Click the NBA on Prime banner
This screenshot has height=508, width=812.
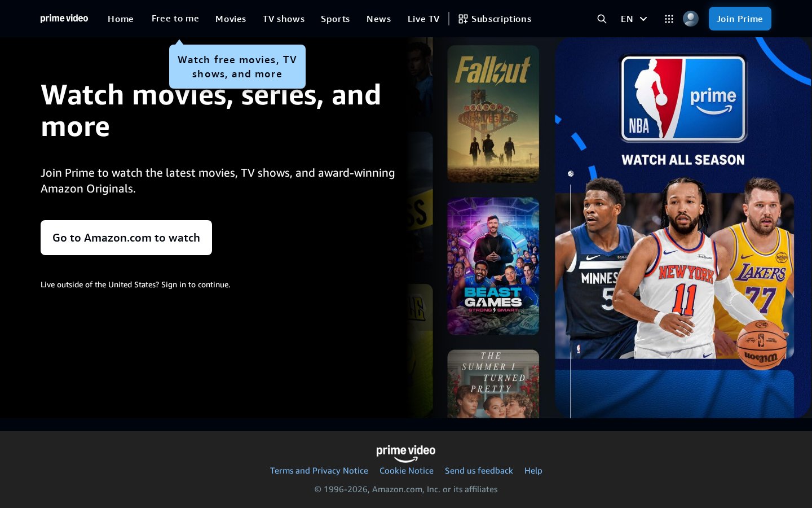point(683,227)
